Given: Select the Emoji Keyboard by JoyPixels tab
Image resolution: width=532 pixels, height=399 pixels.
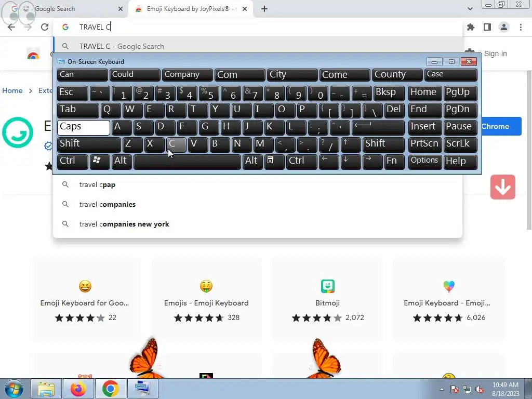Looking at the screenshot, I should (x=190, y=9).
